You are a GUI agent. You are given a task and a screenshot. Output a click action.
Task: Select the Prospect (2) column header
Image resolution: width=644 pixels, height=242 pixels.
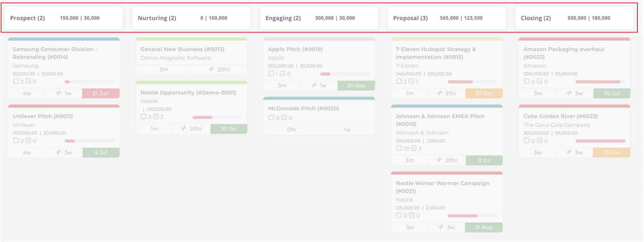coord(64,18)
